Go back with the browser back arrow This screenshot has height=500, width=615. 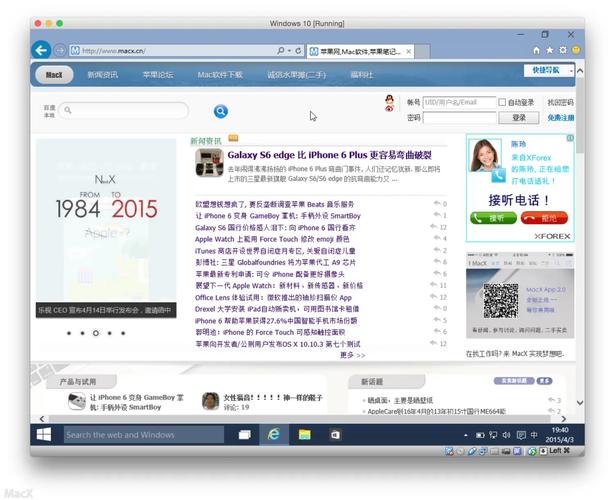[x=41, y=50]
